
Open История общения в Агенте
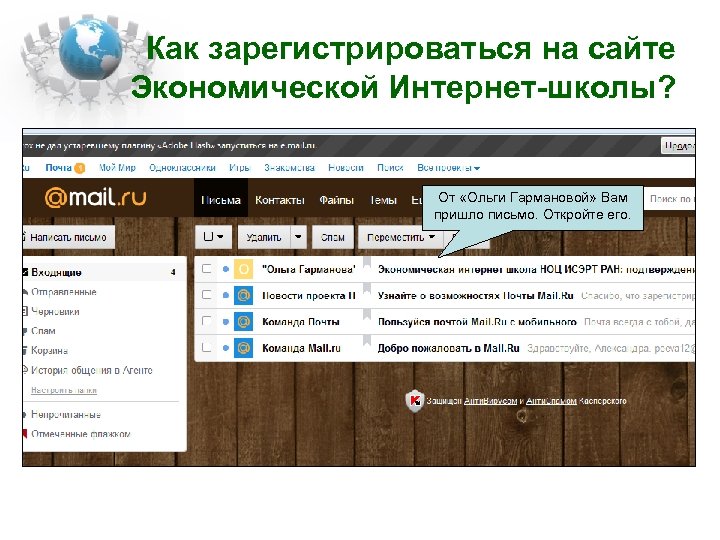(x=92, y=370)
